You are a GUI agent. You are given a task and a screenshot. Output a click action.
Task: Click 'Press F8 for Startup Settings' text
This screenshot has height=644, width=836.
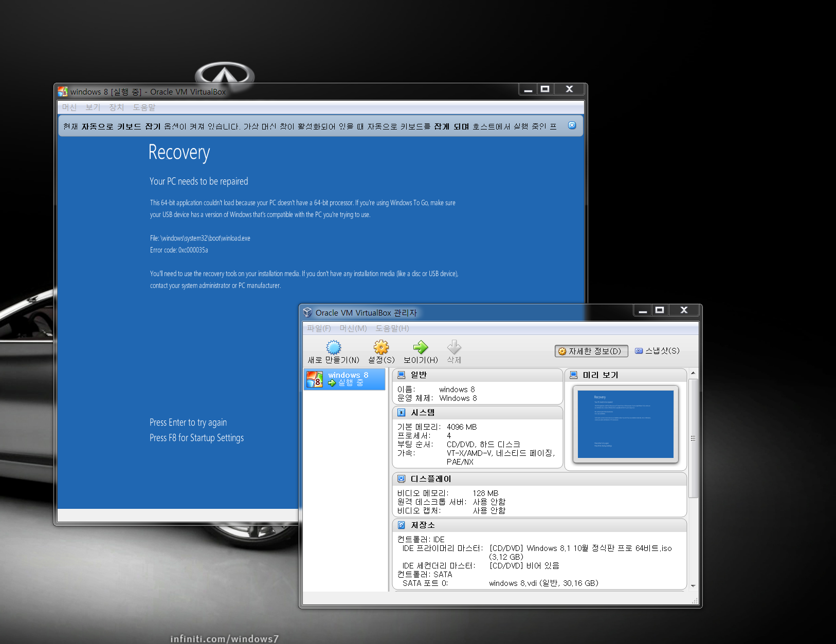pos(196,438)
